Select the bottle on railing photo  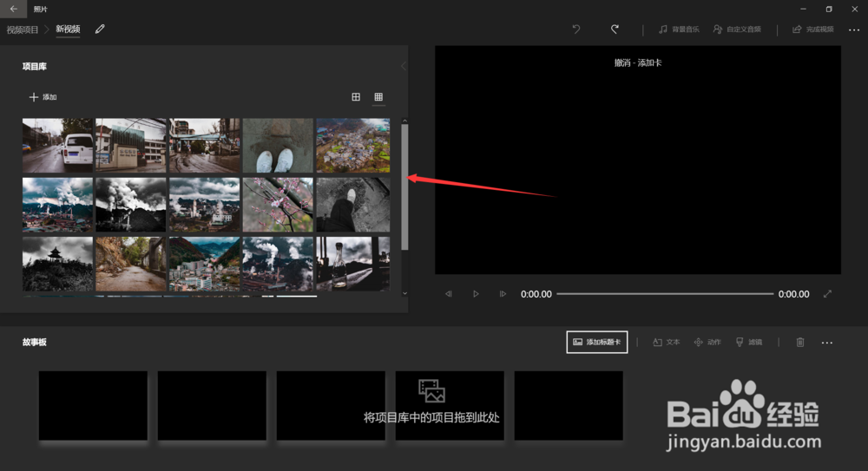(353, 264)
